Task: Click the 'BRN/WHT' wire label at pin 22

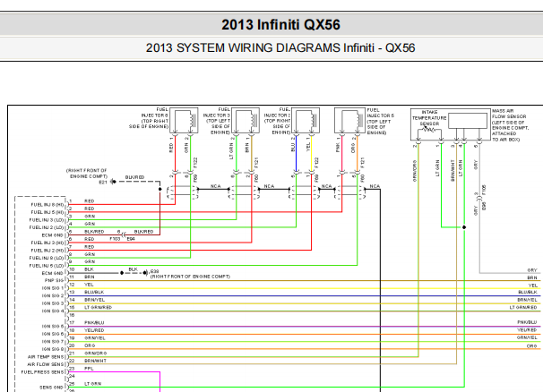Action: click(x=95, y=361)
